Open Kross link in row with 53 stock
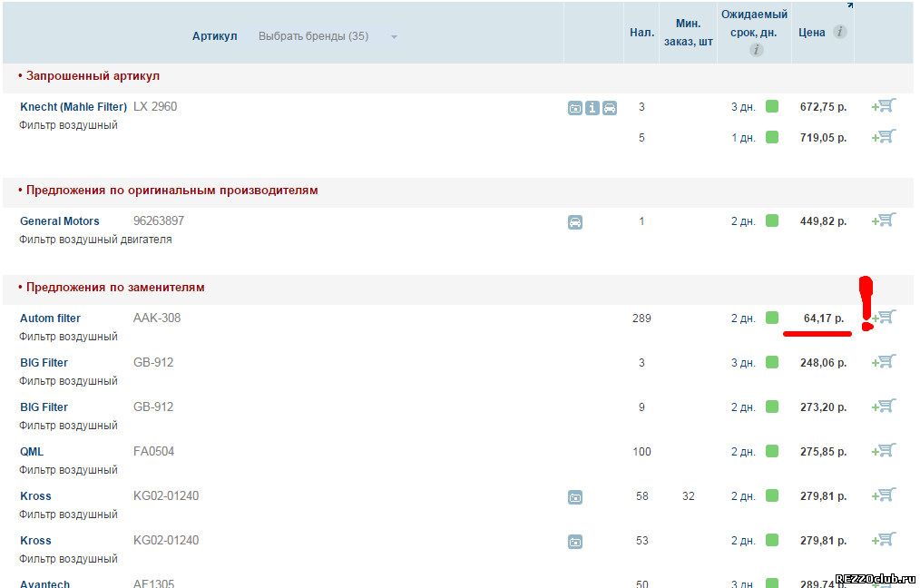Viewport: 920px width, 588px height. pyautogui.click(x=35, y=541)
